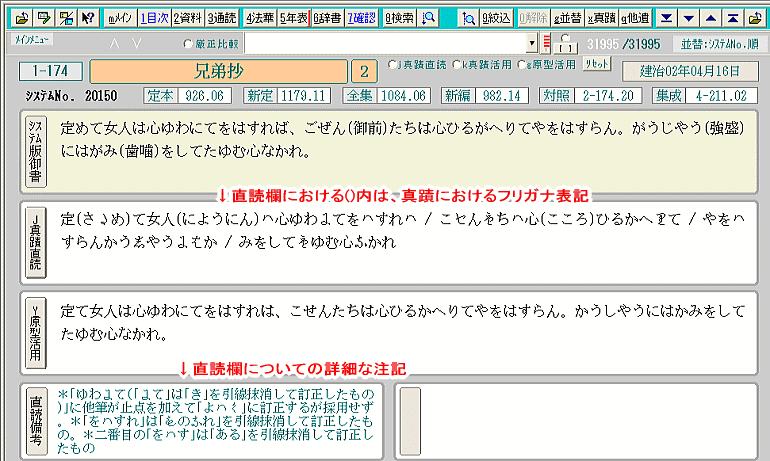Click the 4-211.02 value

click(721, 95)
